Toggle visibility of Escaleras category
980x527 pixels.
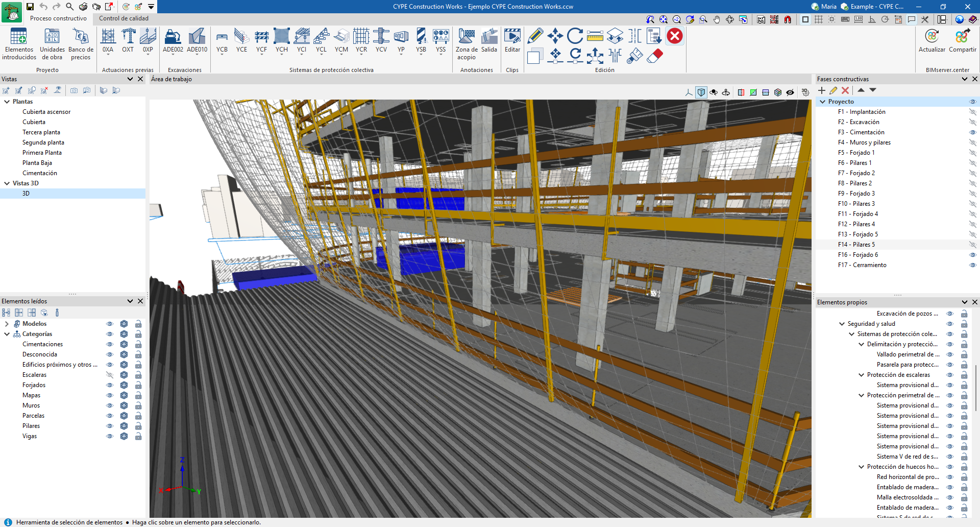coord(109,375)
